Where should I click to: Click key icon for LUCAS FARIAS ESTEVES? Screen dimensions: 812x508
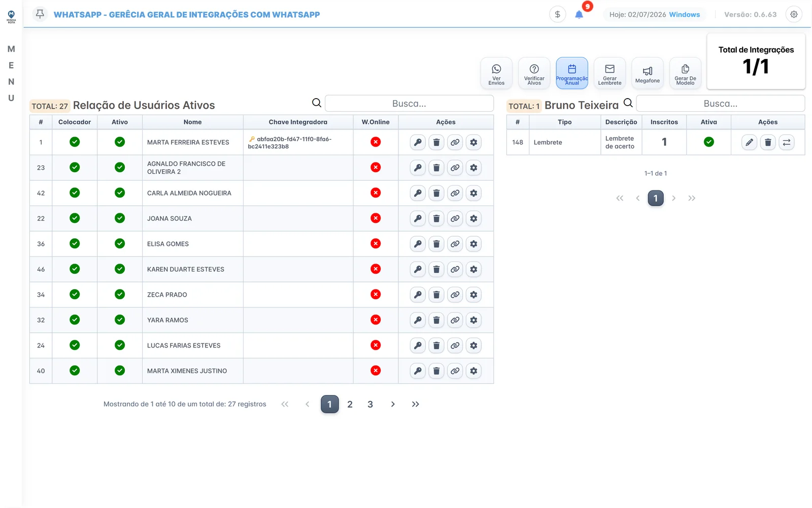click(418, 345)
